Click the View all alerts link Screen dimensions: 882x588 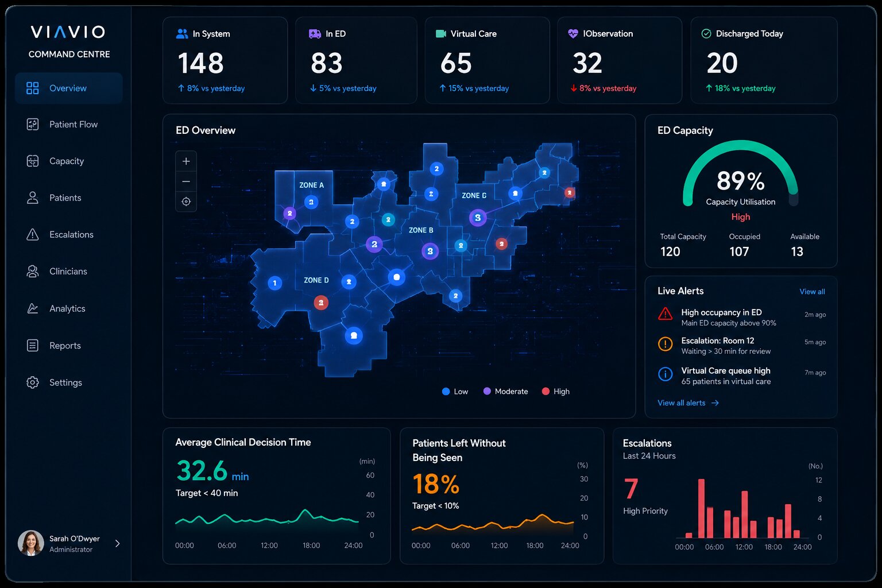pyautogui.click(x=688, y=403)
